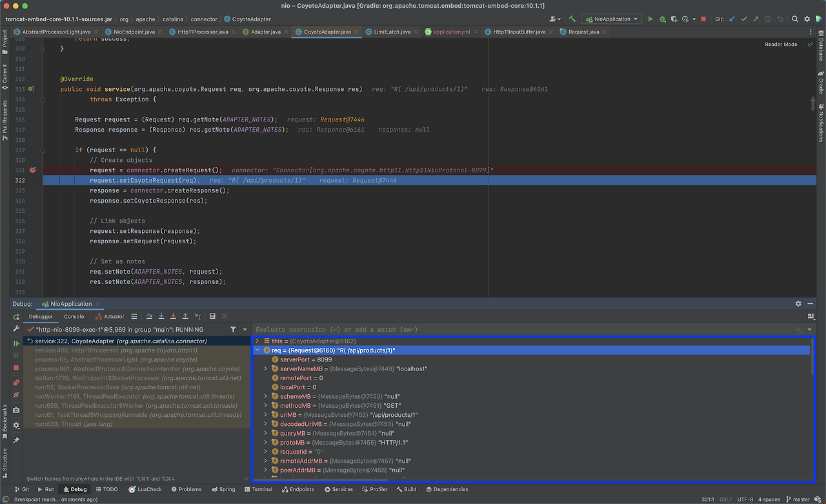Toggle Reader Mode in the editor
Image resolution: width=826 pixels, height=504 pixels.
[781, 45]
